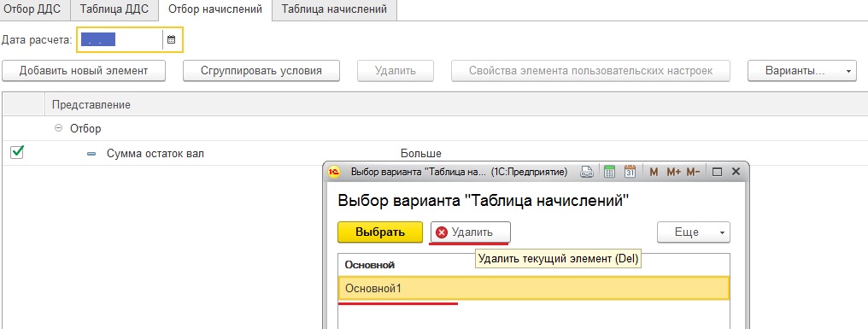
Task: Click the M- memory subtract button
Action: [693, 173]
